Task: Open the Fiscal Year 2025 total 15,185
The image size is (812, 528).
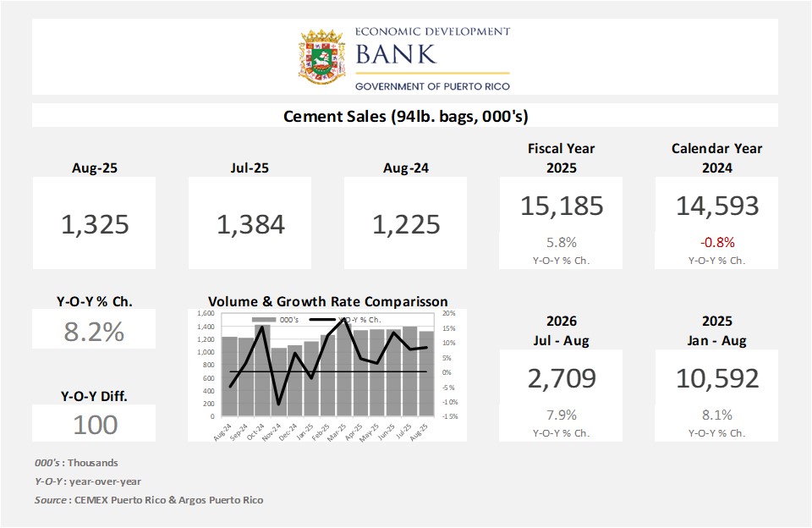Action: [x=561, y=206]
